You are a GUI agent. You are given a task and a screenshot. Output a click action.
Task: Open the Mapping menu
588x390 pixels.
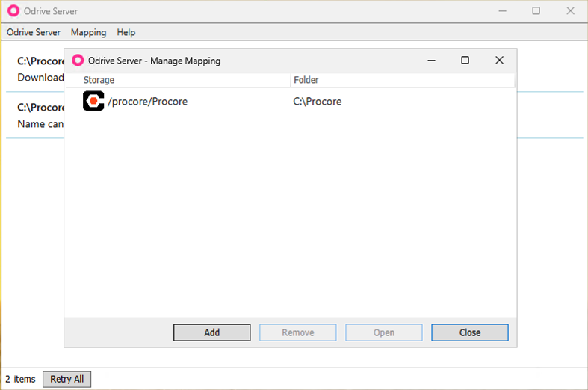coord(88,32)
